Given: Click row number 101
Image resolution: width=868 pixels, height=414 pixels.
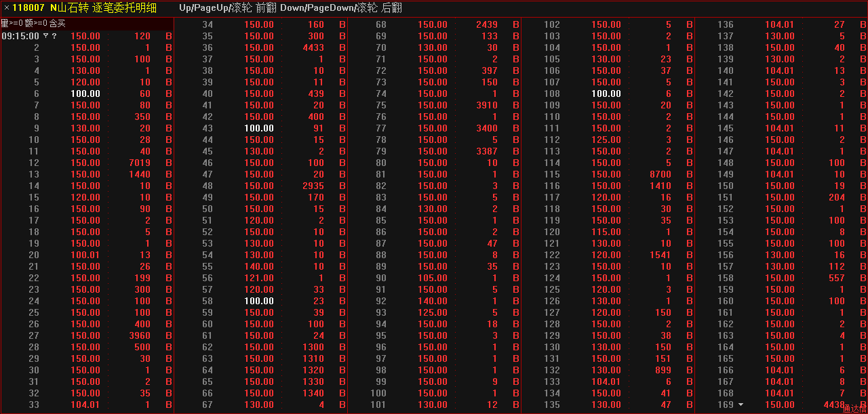Looking at the screenshot, I should click(378, 405).
